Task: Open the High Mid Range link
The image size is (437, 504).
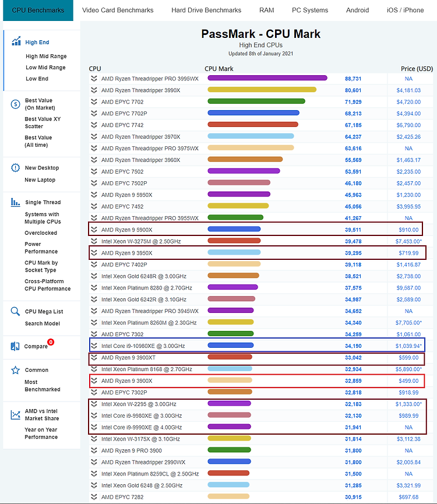Action: [46, 57]
